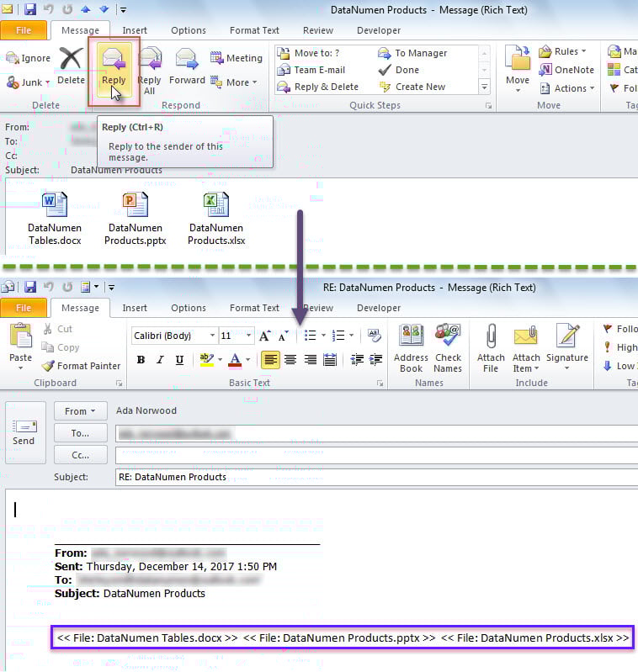Open the DataNumen Tables.docx attachment
The width and height of the screenshot is (638, 672).
click(55, 219)
